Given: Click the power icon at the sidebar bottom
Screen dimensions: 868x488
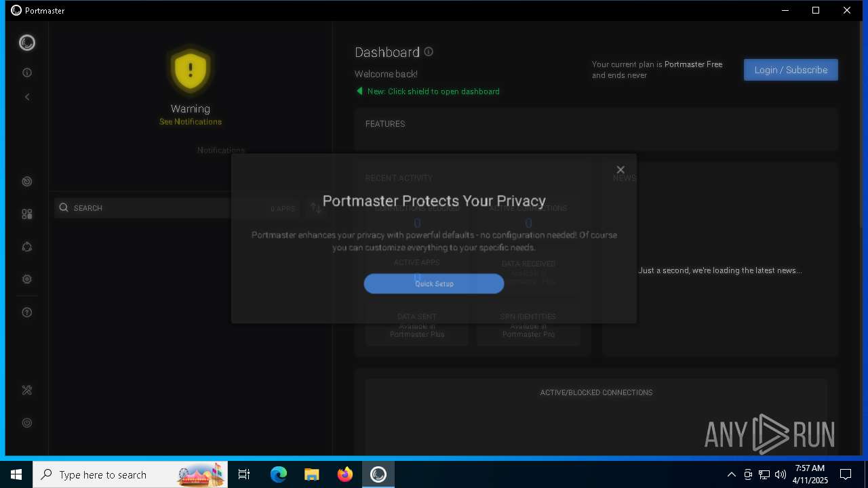Looking at the screenshot, I should click(27, 423).
